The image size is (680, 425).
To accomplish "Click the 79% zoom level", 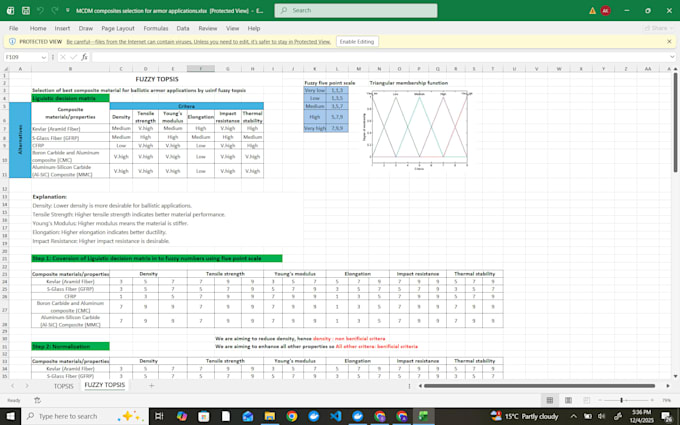I will pyautogui.click(x=667, y=400).
